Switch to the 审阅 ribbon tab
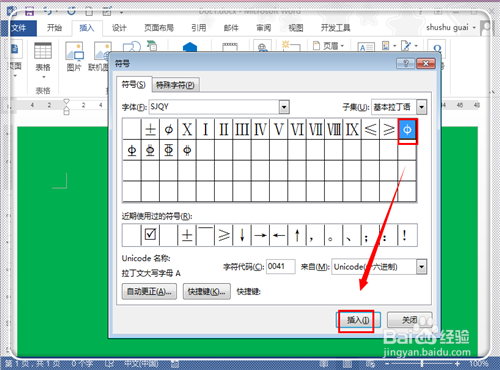This screenshot has height=370, width=500. [x=263, y=28]
